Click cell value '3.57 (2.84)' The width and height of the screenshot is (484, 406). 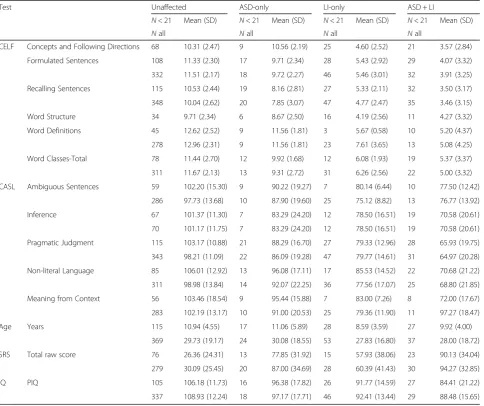(x=456, y=47)
